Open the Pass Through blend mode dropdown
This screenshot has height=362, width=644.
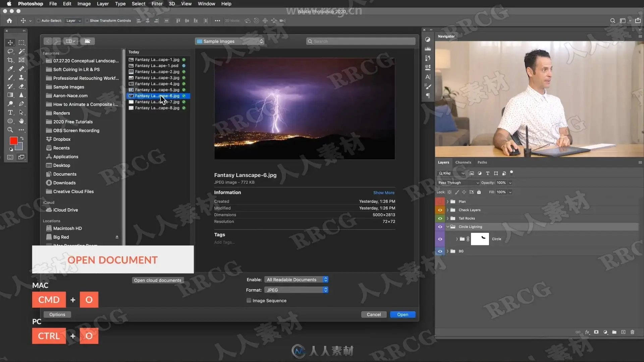(x=458, y=183)
